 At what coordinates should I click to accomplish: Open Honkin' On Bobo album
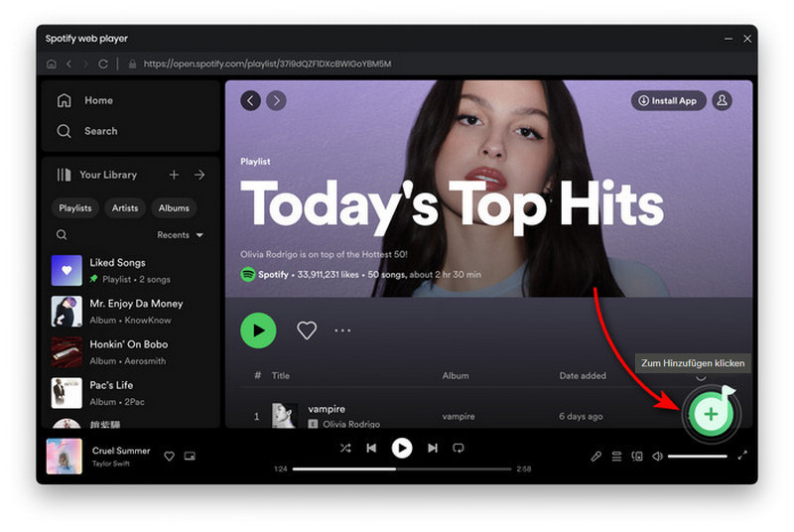pyautogui.click(x=132, y=352)
